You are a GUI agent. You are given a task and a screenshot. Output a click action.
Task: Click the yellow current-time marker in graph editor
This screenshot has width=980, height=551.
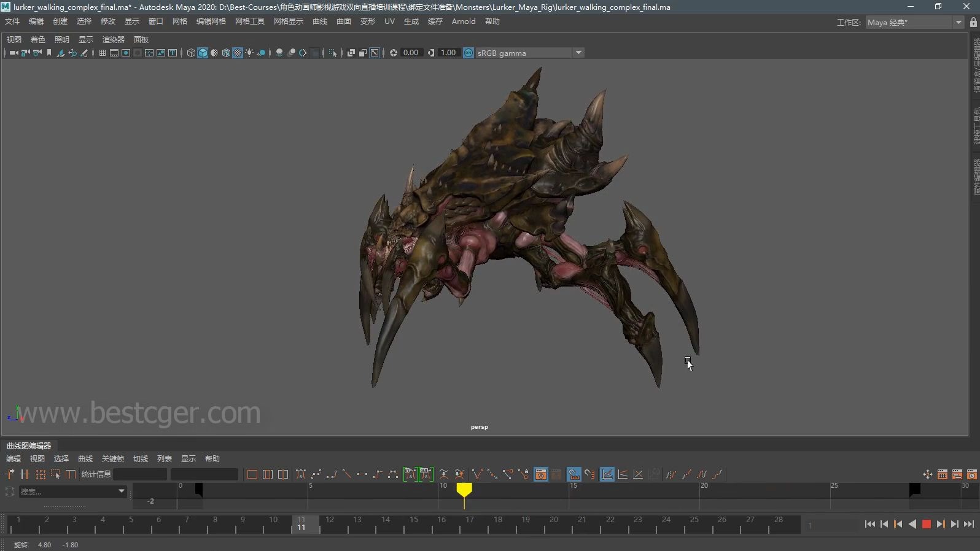pyautogui.click(x=464, y=490)
